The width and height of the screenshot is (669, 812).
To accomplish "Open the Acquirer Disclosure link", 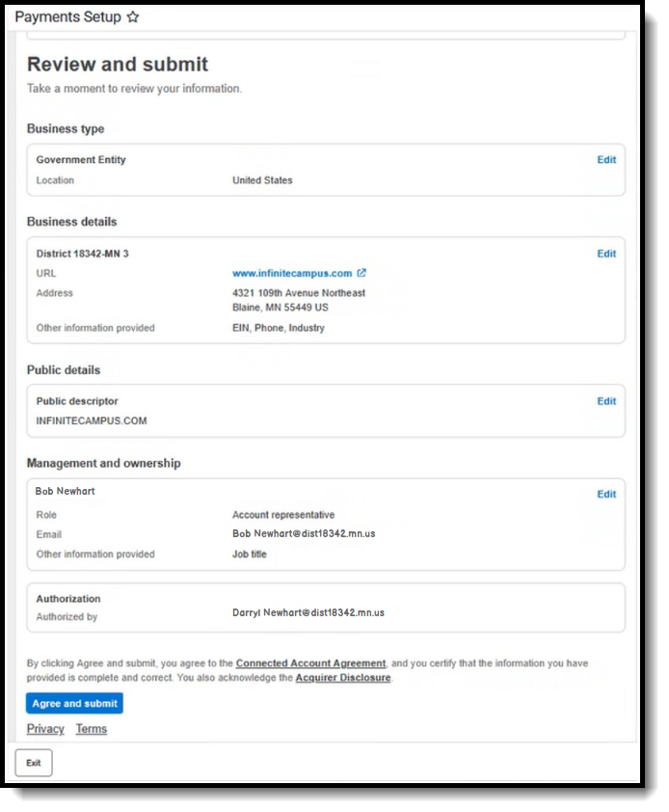I will pos(343,678).
